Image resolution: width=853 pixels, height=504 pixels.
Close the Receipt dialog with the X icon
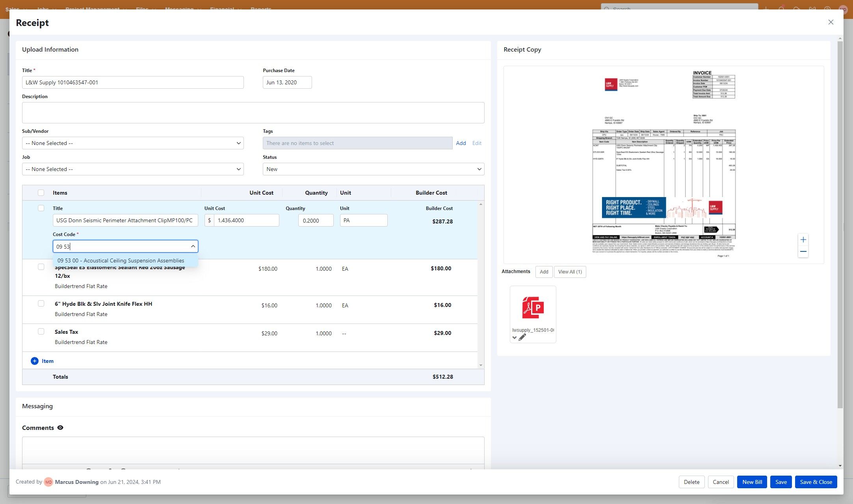click(x=831, y=22)
